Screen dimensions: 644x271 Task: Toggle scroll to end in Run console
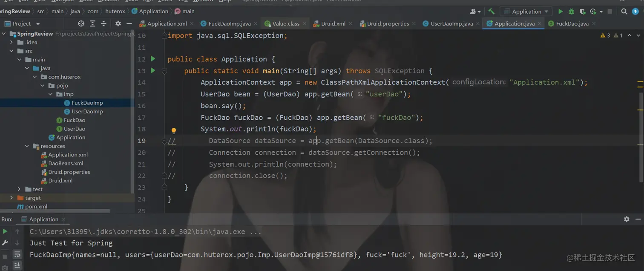17,265
